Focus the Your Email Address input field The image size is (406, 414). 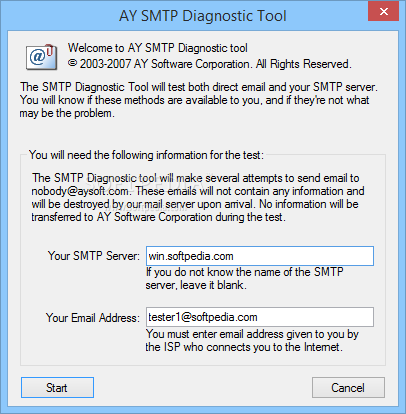pyautogui.click(x=260, y=317)
